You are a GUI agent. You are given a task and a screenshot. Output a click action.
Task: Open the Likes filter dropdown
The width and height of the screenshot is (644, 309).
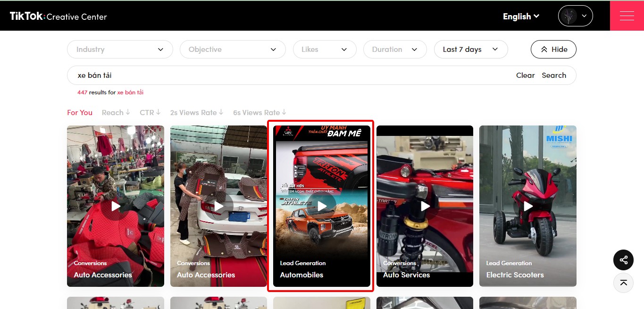click(x=325, y=50)
